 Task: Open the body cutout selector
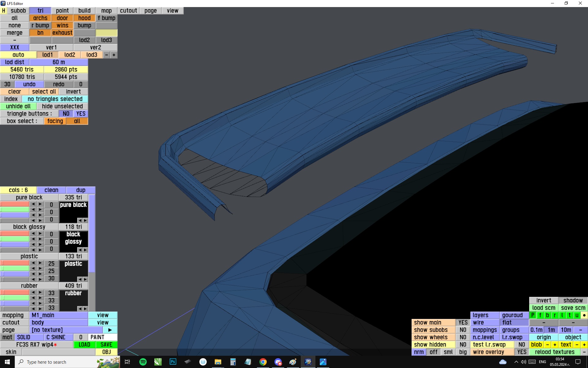coord(58,323)
